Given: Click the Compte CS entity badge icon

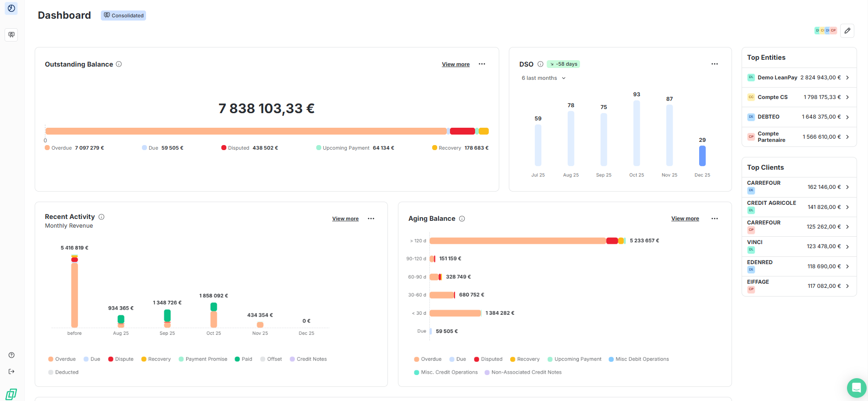Looking at the screenshot, I should [x=751, y=97].
